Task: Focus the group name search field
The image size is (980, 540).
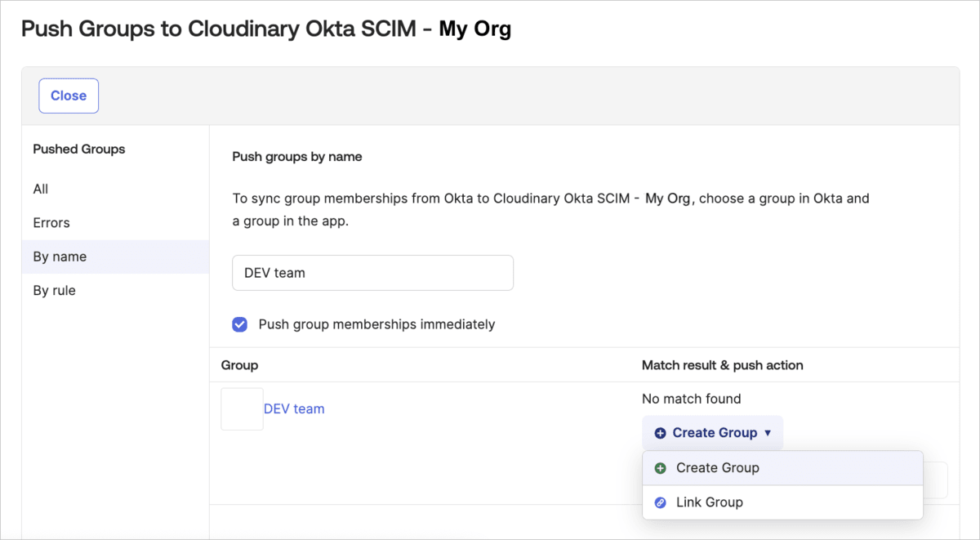Action: (x=373, y=273)
